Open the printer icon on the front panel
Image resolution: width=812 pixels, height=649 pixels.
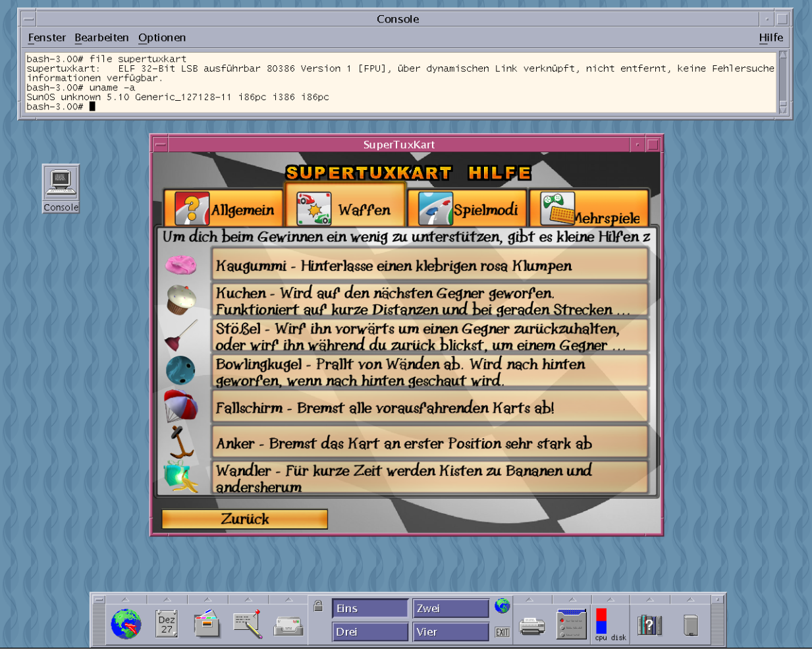coord(532,625)
